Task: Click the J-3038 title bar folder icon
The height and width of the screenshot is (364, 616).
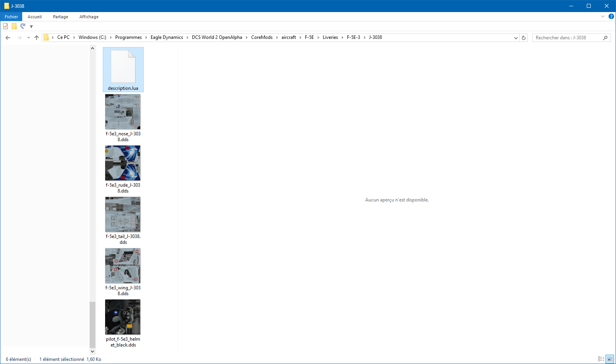Action: tap(7, 6)
